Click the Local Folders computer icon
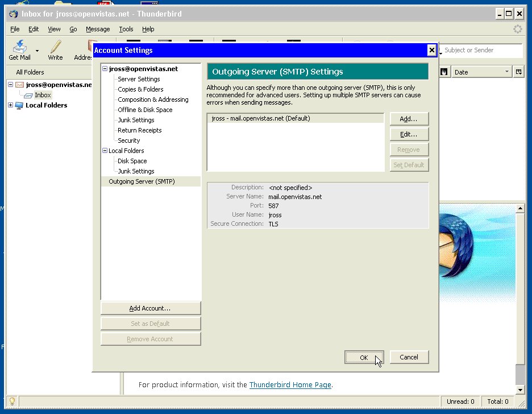This screenshot has height=414, width=532. (x=19, y=105)
